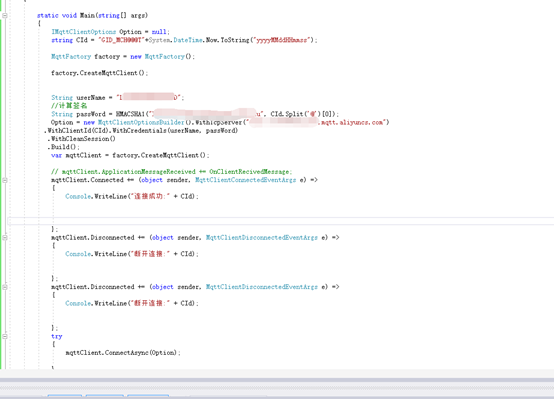Click the '.Build();' line
This screenshot has height=399, width=554.
[64, 147]
